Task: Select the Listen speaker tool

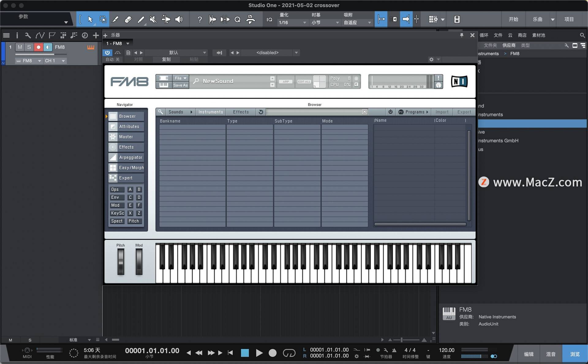Action: [179, 20]
